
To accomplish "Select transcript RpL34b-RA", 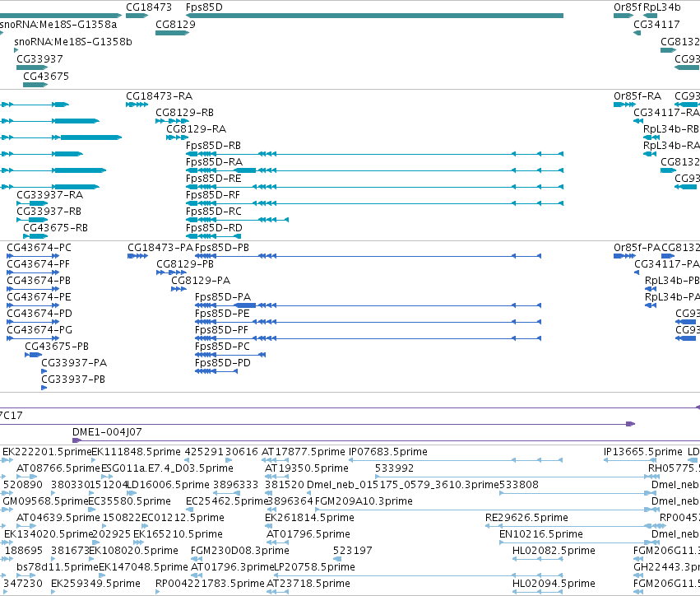I will click(x=671, y=146).
